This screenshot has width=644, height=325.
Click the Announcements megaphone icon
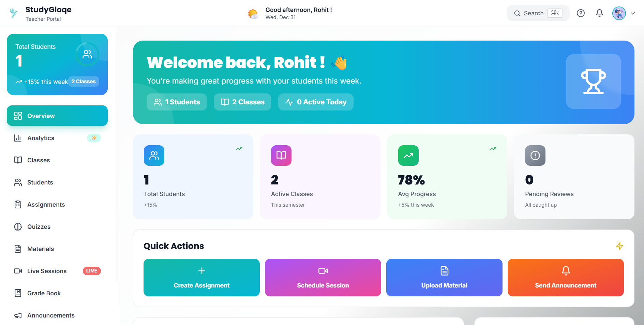[x=18, y=315]
